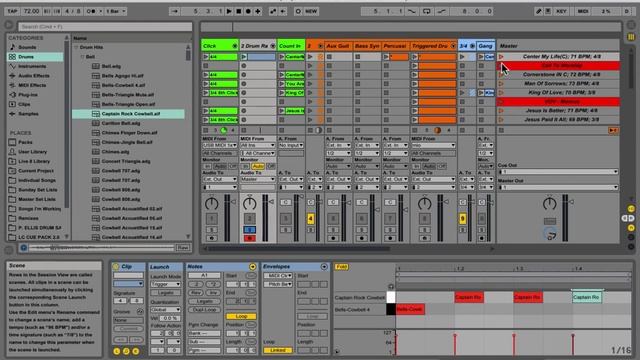
Task: Click the browser search field
Action: (105, 27)
